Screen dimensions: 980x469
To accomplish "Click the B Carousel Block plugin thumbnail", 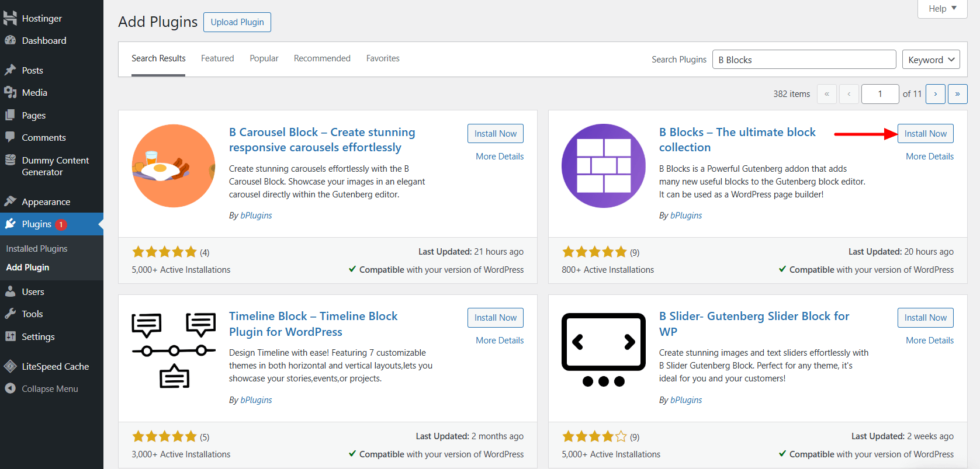I will 174,166.
